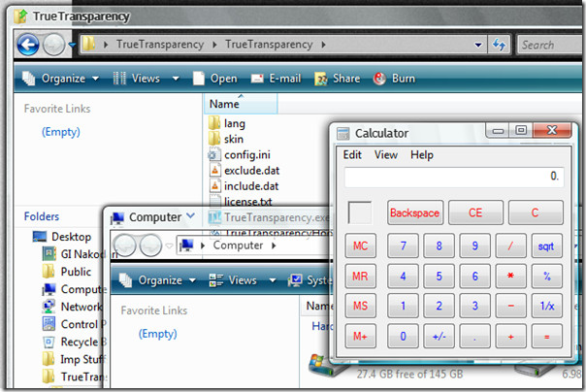The width and height of the screenshot is (586, 392).
Task: Click the CE button on Calculator
Action: click(475, 212)
